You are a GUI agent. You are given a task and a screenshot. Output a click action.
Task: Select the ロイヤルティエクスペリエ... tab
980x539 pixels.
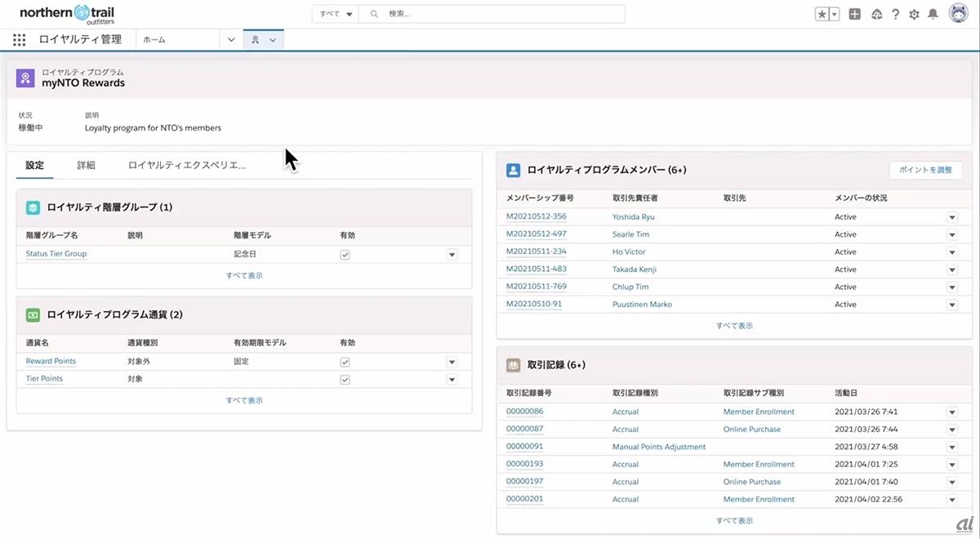tap(187, 165)
